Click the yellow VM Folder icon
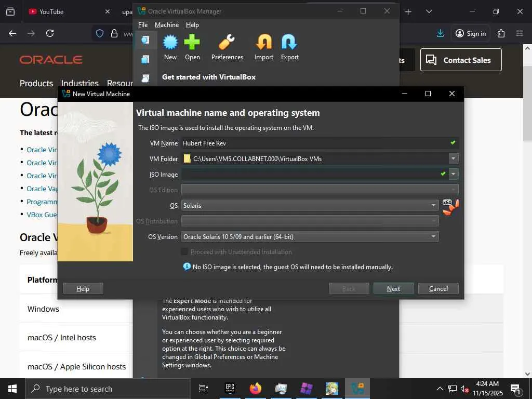Viewport: 532px width, 399px height. click(187, 158)
